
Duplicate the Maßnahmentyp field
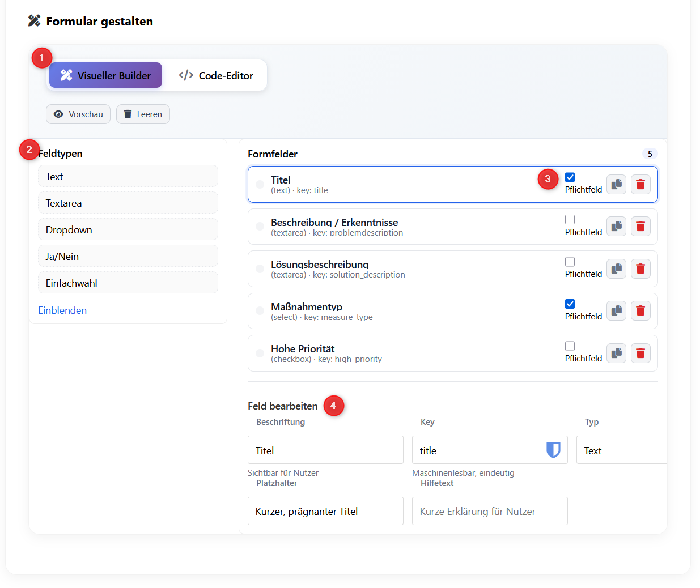point(616,310)
